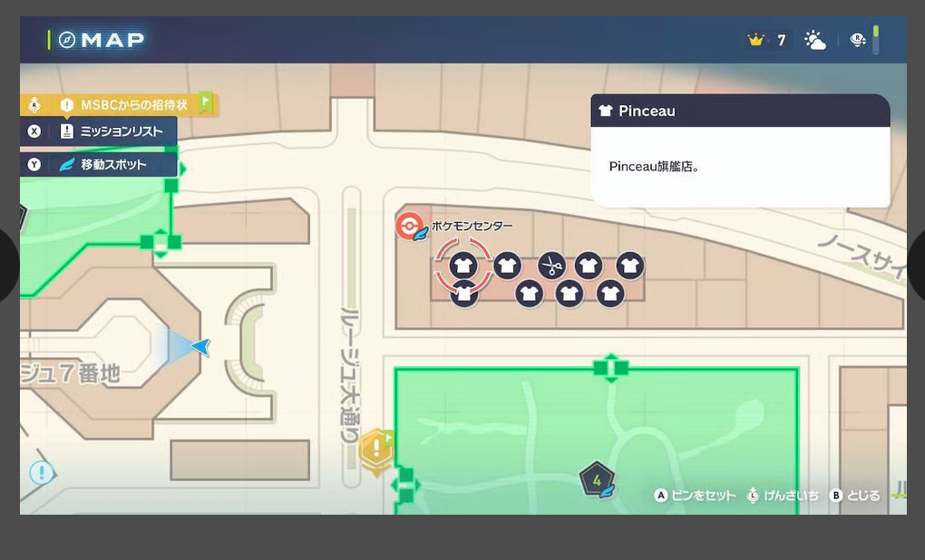Select the far-right top-row clothing shop marker

pos(630,266)
